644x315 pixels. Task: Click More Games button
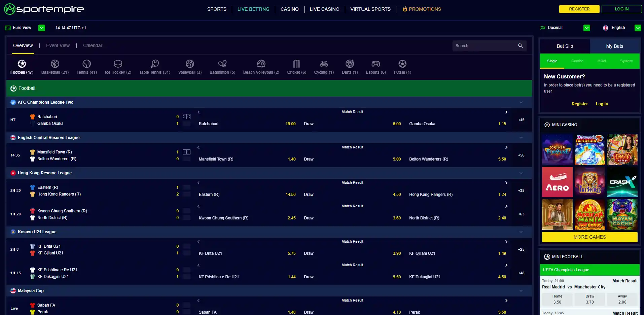(589, 237)
